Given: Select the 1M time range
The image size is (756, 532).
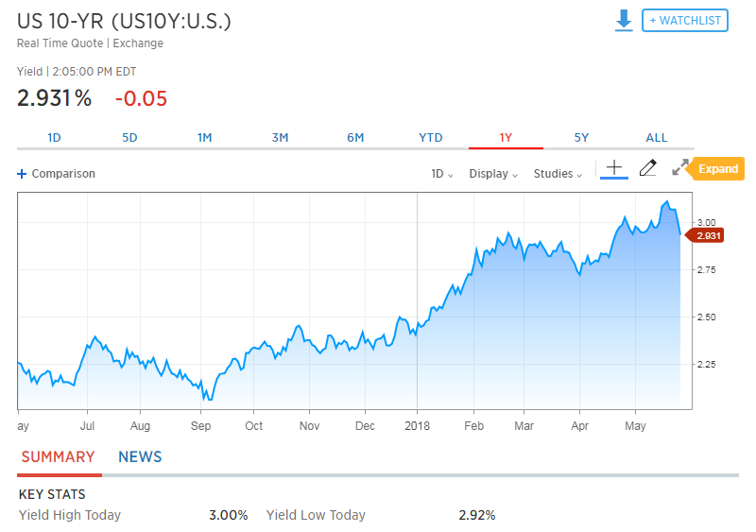Looking at the screenshot, I should coord(204,138).
